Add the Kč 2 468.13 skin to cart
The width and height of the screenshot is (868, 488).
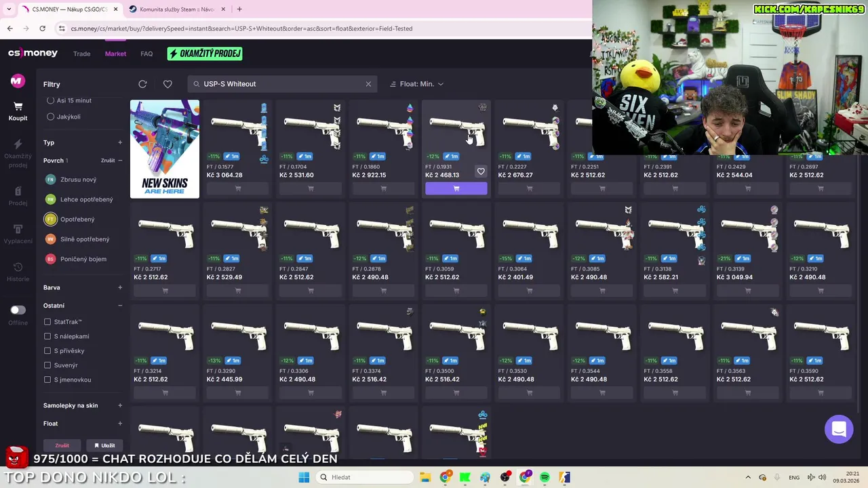[x=456, y=188]
